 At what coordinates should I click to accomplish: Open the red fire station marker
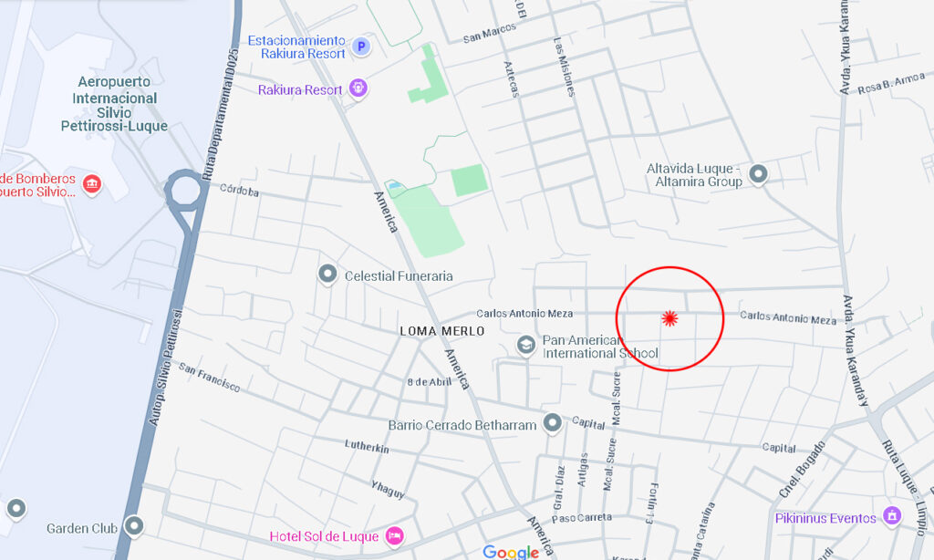[x=91, y=184]
